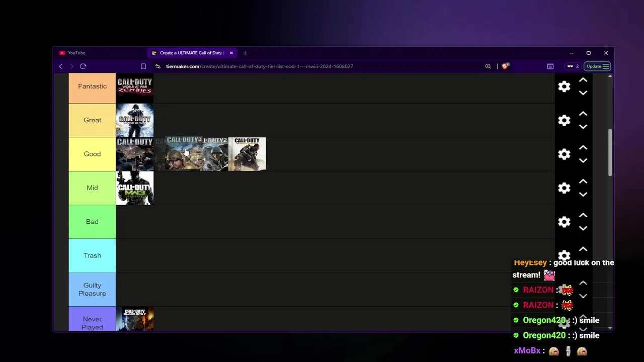This screenshot has width=644, height=362.
Task: Open Brave Shields panel
Action: [x=506, y=66]
